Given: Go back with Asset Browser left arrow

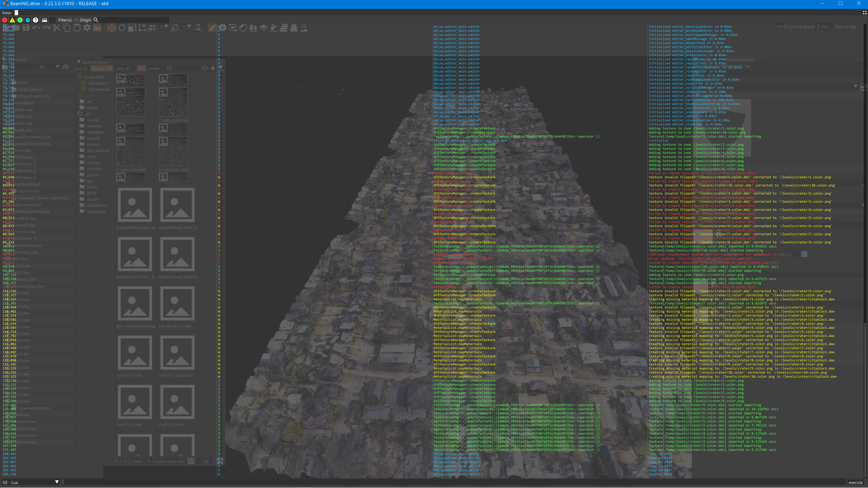Looking at the screenshot, I should point(117,461).
